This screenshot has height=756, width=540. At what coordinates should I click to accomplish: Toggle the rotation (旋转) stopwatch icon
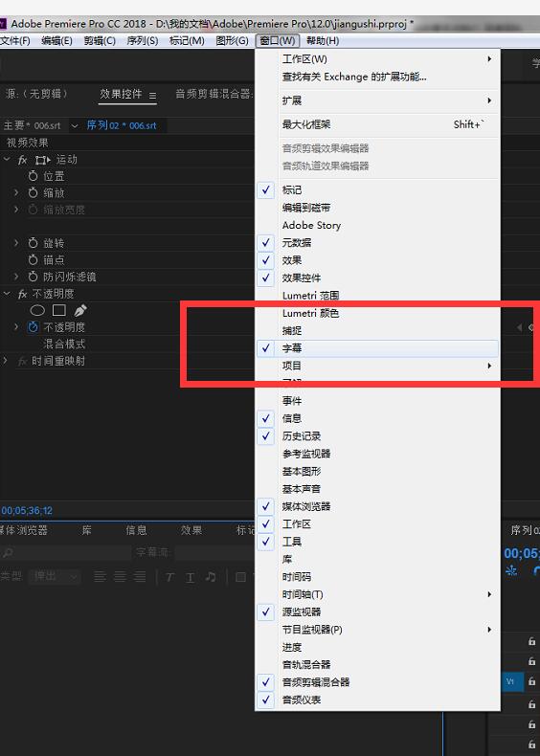click(33, 243)
